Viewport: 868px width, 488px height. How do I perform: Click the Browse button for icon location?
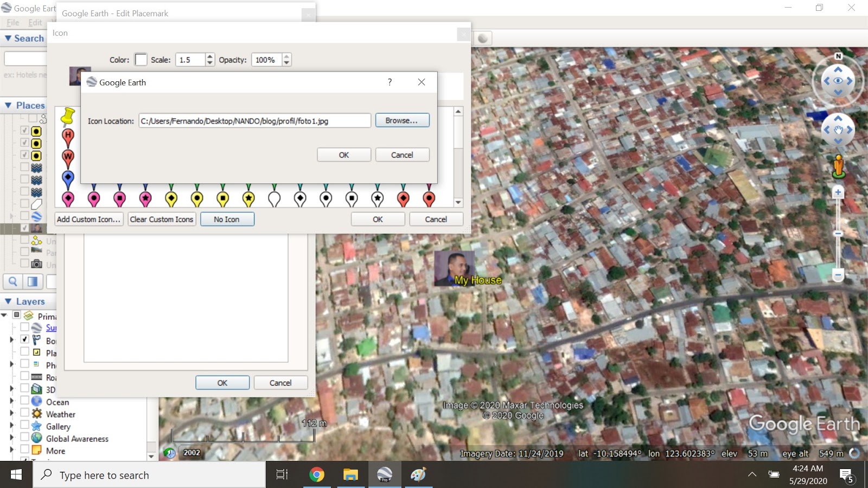pyautogui.click(x=402, y=120)
